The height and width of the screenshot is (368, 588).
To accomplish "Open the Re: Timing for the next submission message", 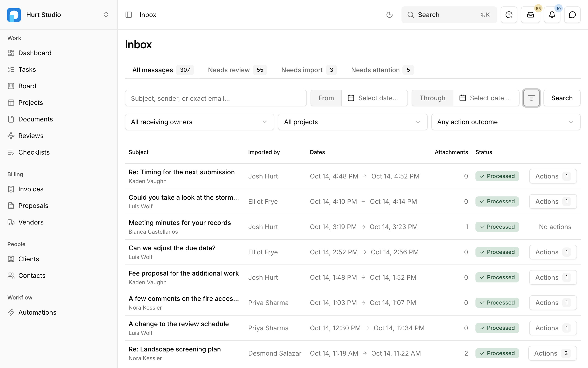I will point(181,172).
